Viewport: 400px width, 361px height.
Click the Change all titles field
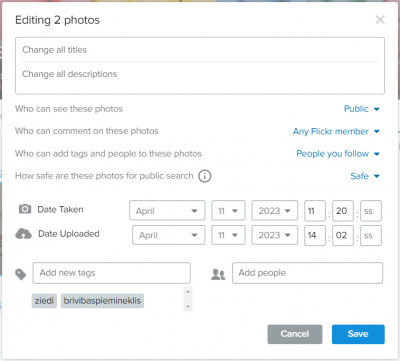(200, 50)
